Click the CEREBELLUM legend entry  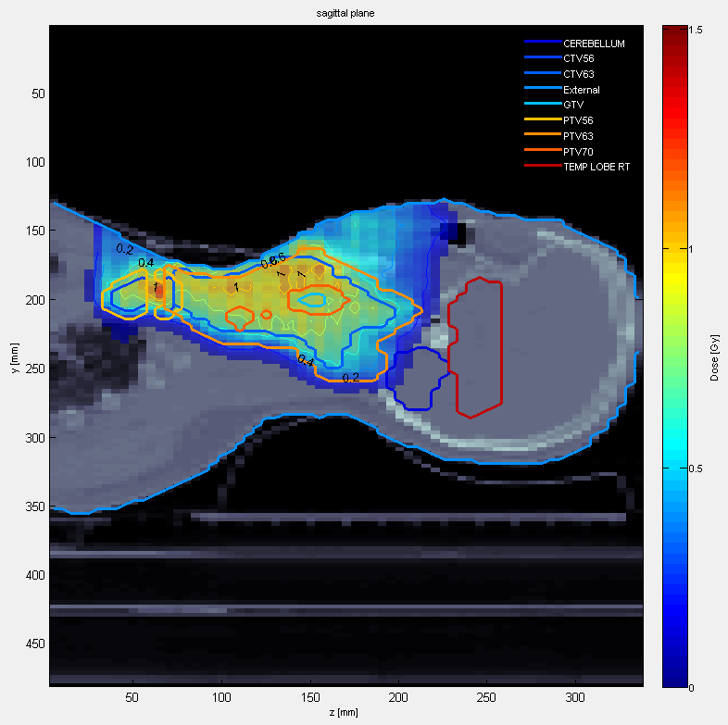[593, 44]
